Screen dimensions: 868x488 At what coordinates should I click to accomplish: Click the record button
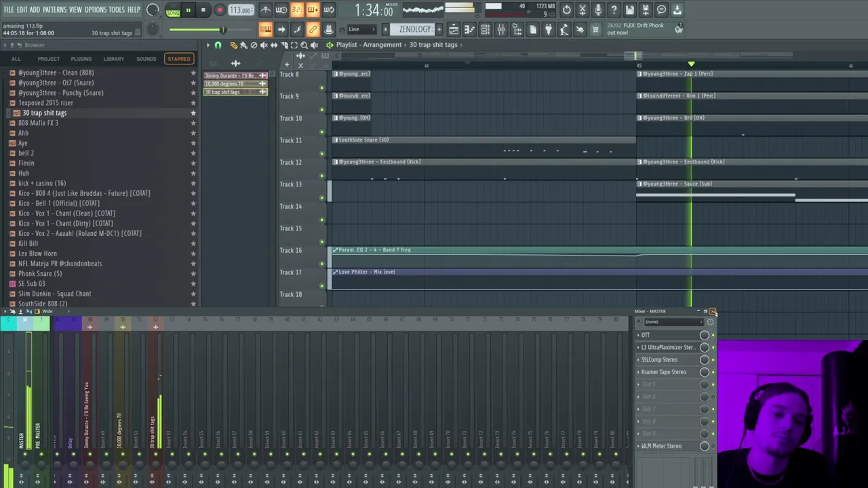pos(220,10)
